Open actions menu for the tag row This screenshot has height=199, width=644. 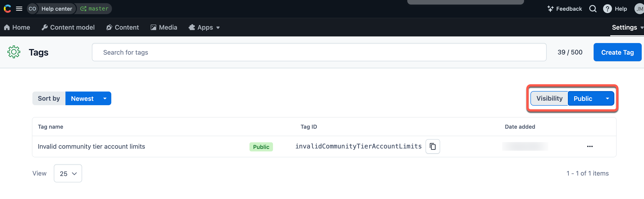click(590, 146)
